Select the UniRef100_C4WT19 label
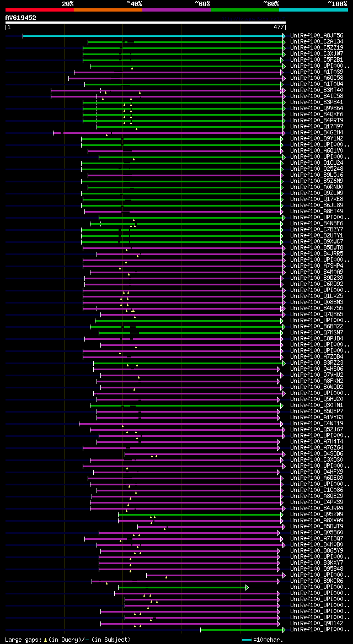The width and height of the screenshot is (353, 644). click(x=317, y=424)
